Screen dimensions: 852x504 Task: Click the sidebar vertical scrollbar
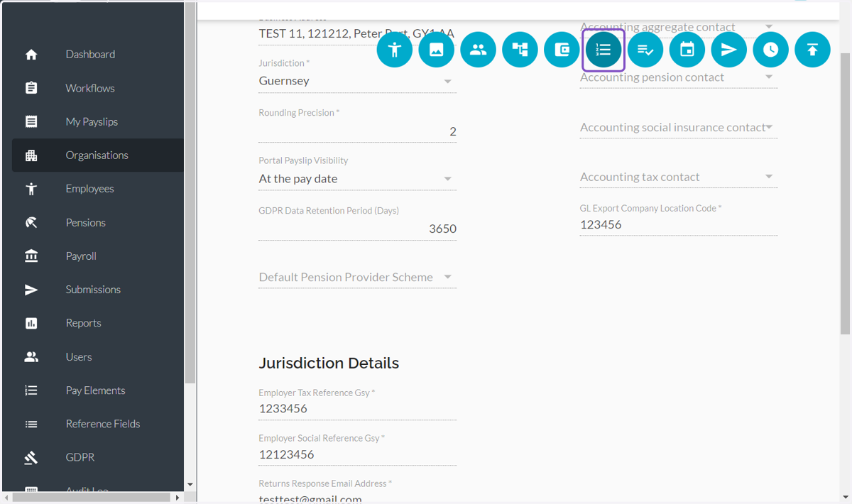[190, 192]
